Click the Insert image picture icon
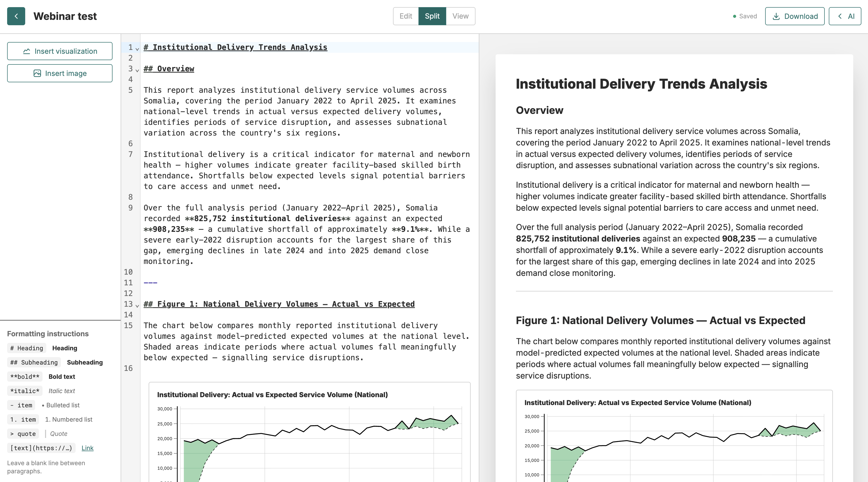This screenshot has width=868, height=482. pyautogui.click(x=37, y=74)
